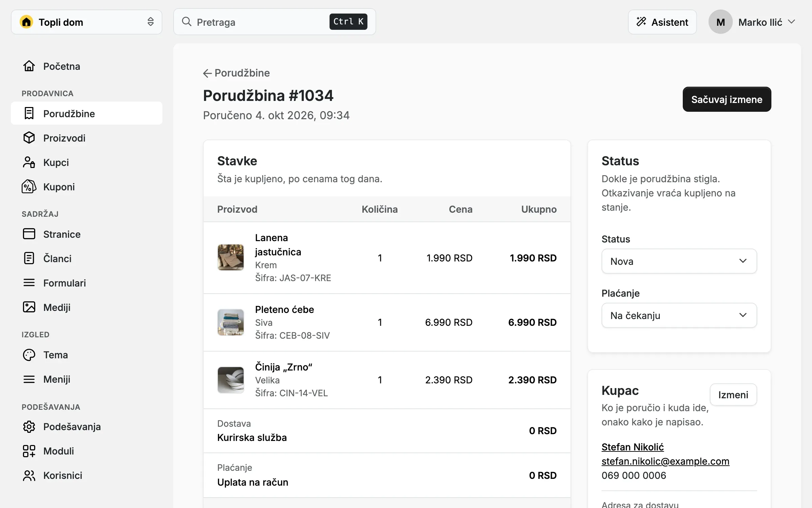Screen dimensions: 812x508
Task: Click the Početna home icon
Action: pyautogui.click(x=29, y=66)
